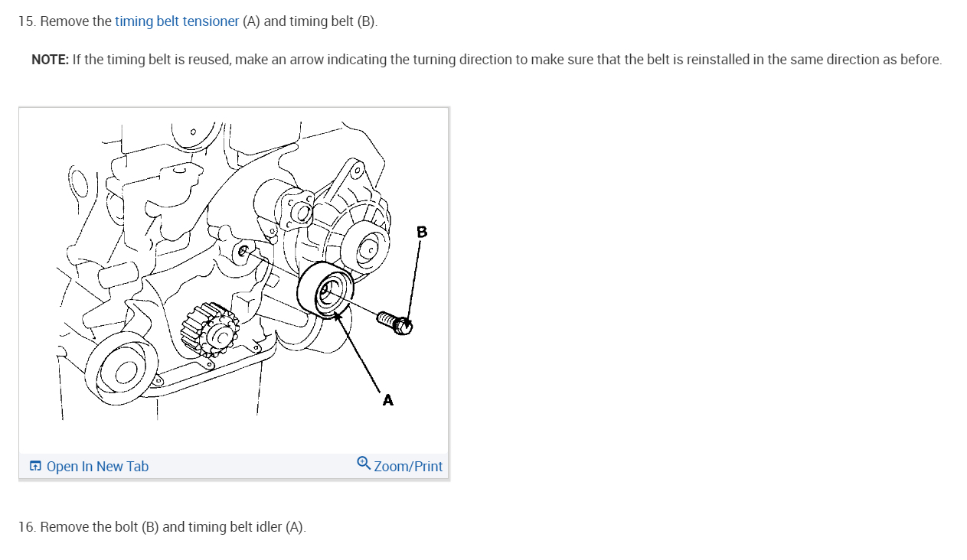Select the Zoom/Print text link
The height and width of the screenshot is (560, 967).
coord(408,466)
